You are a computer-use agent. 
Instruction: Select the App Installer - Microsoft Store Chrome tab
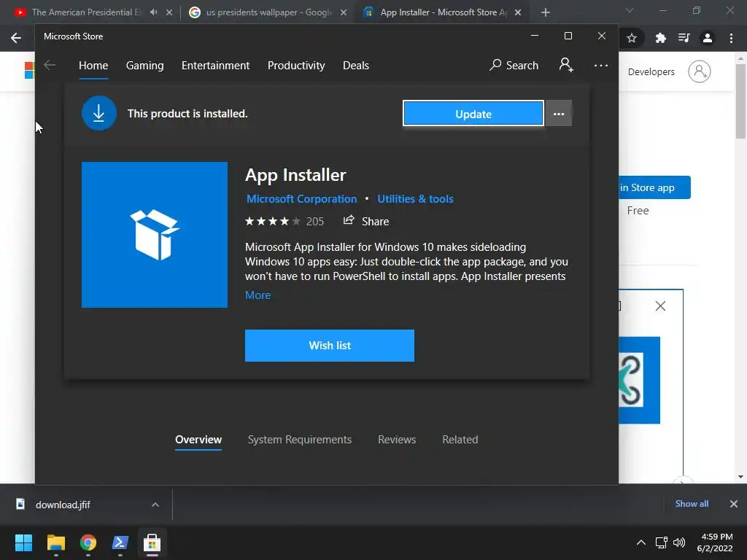click(x=443, y=12)
